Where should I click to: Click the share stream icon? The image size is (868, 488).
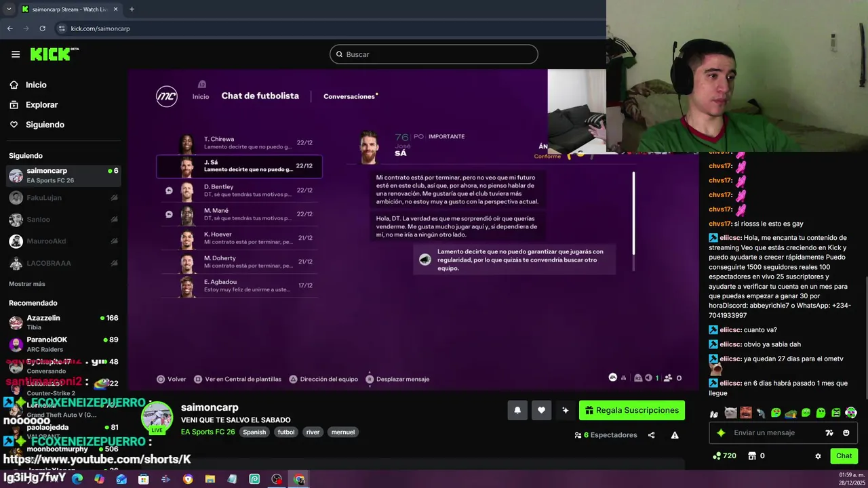(x=651, y=435)
